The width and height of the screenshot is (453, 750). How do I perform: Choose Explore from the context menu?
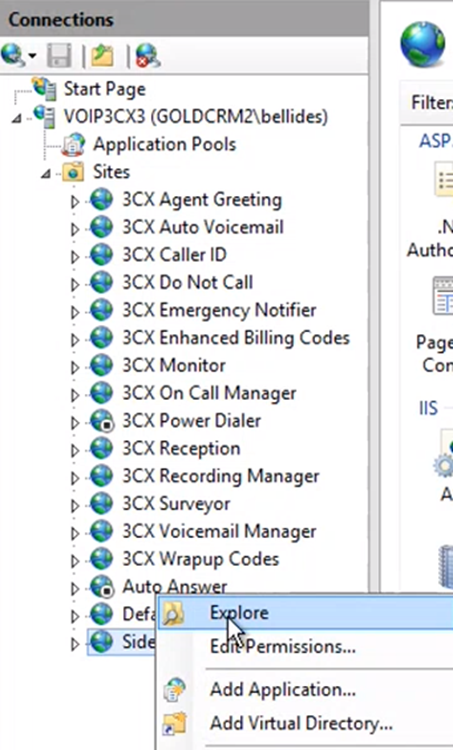point(239,613)
